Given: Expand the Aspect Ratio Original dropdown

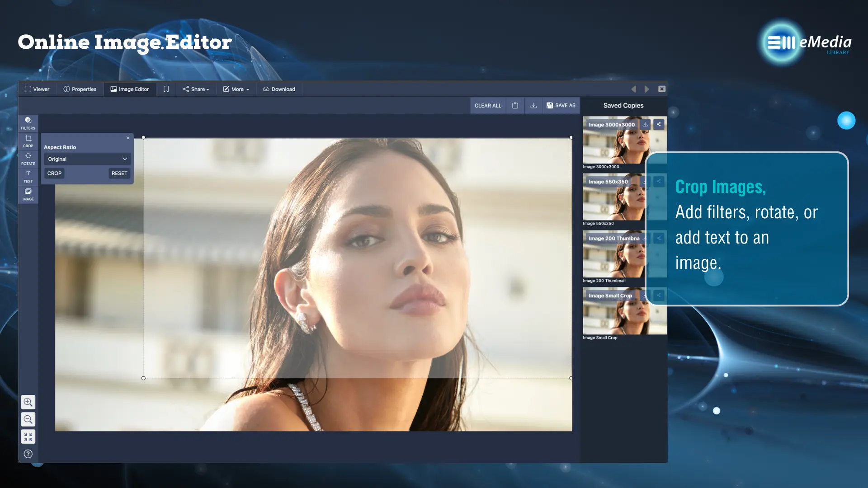Looking at the screenshot, I should pos(87,159).
